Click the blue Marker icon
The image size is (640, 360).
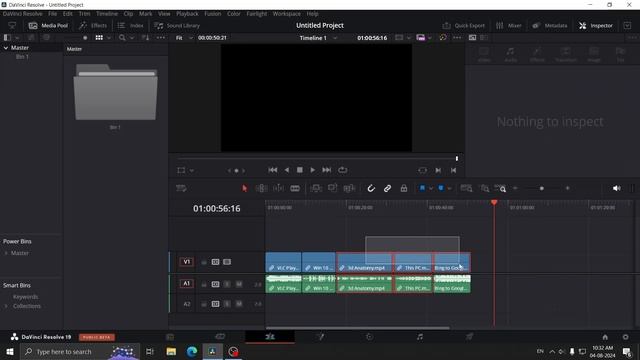pyautogui.click(x=441, y=188)
